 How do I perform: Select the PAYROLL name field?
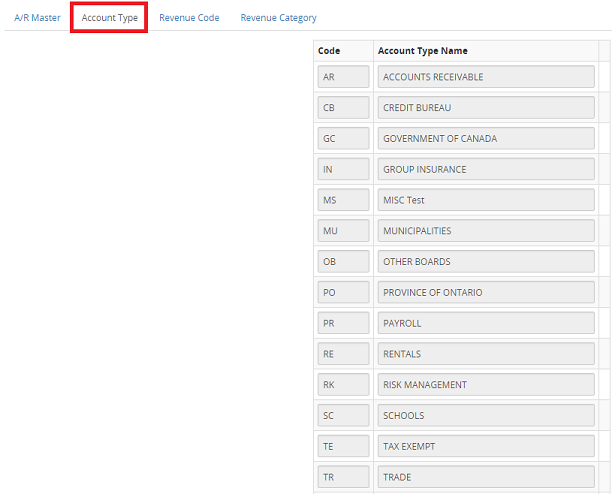pyautogui.click(x=485, y=324)
